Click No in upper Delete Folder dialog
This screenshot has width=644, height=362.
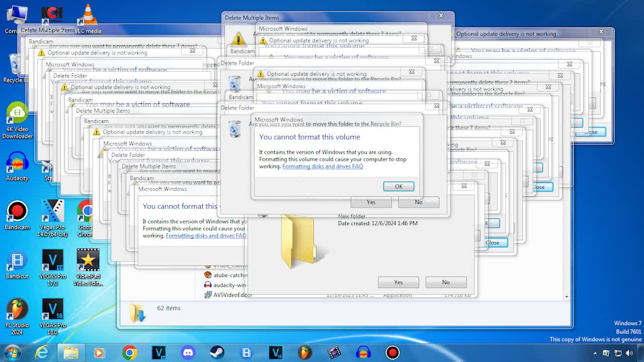[419, 202]
